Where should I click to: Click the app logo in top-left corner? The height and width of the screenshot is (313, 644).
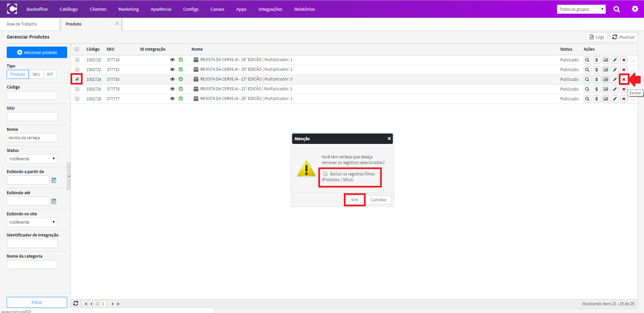click(12, 9)
